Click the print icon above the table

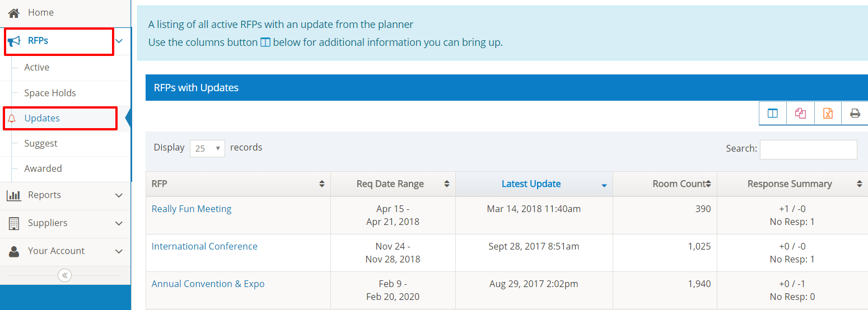855,113
